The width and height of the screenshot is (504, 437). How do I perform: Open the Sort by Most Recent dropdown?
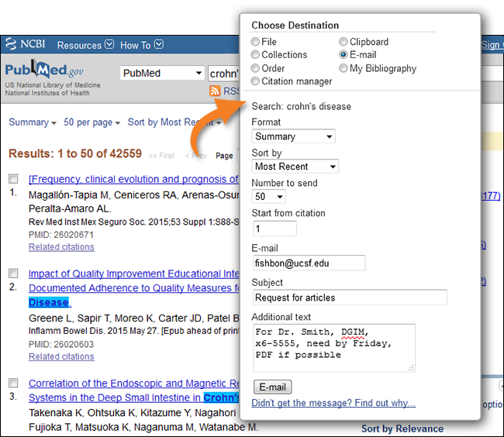295,167
